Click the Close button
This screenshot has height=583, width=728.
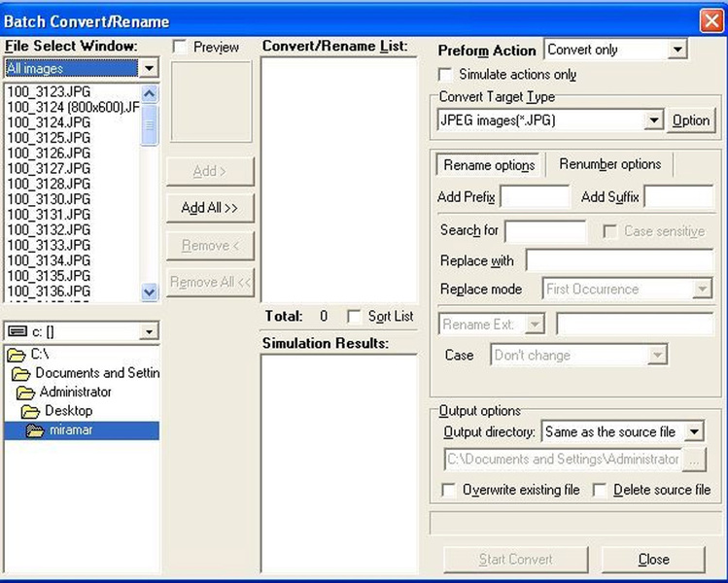click(x=653, y=560)
